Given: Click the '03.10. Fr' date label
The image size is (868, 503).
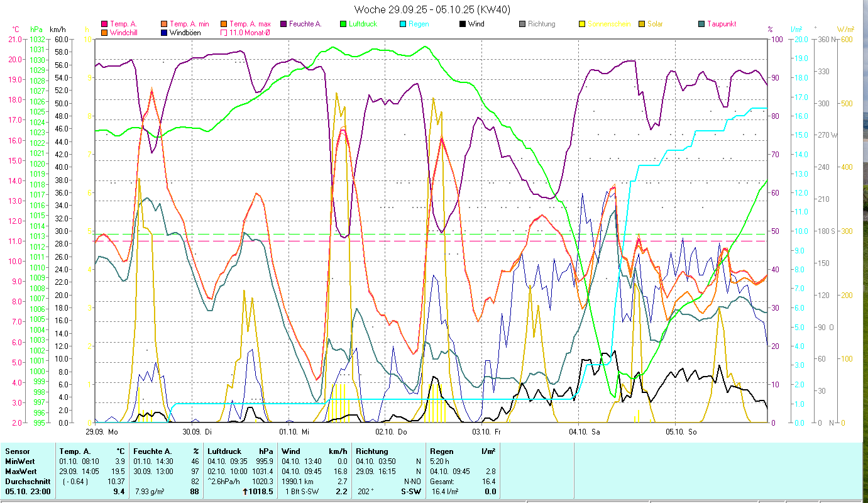Looking at the screenshot, I should 486,431.
